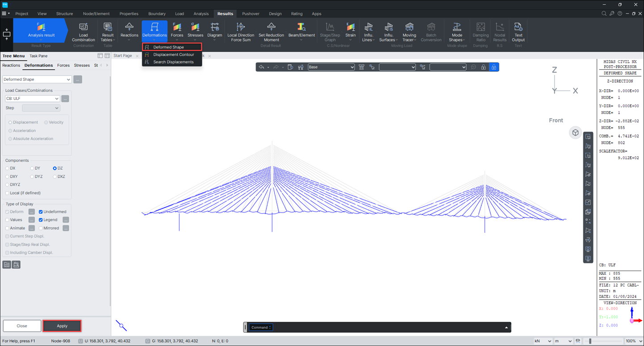
Task: Open the m length unit dropdown
Action: coord(563,341)
